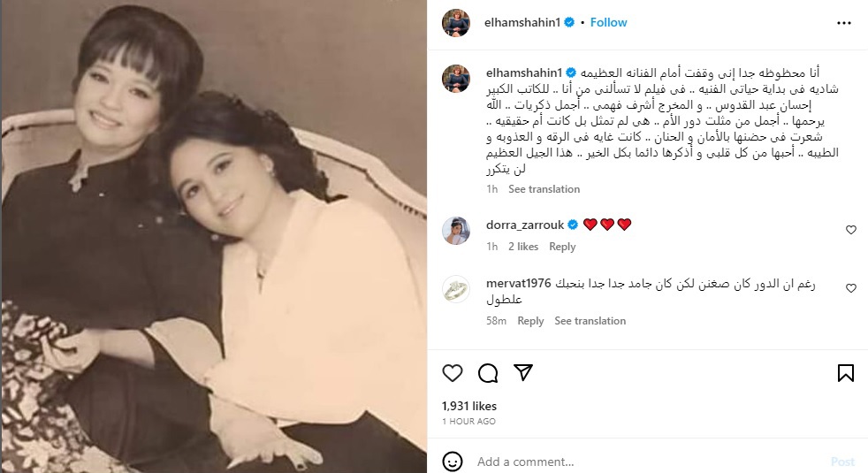
Task: Expand See translation under the caption
Action: pyautogui.click(x=544, y=189)
